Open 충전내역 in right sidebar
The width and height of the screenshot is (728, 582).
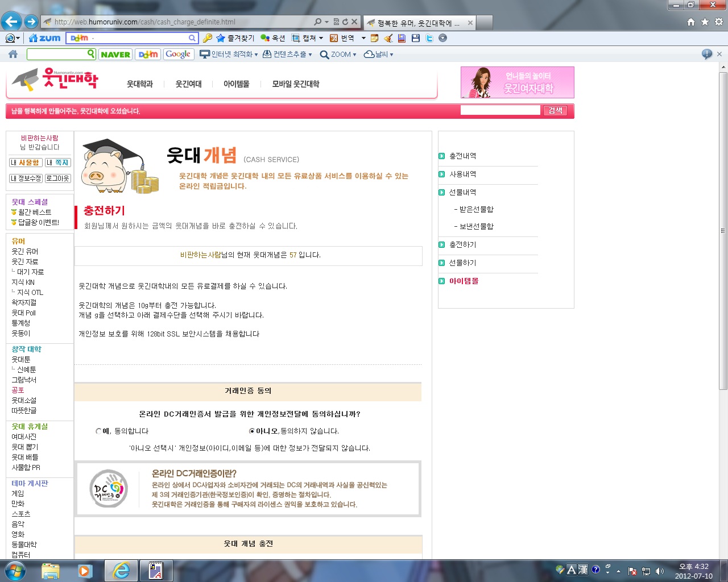tap(462, 156)
